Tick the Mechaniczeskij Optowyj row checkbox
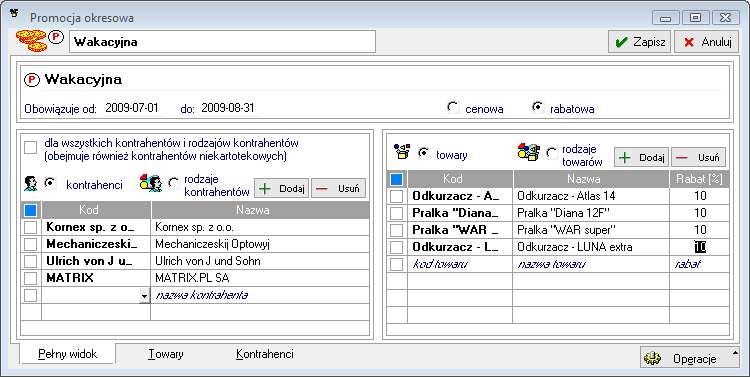This screenshot has height=377, width=750. point(31,244)
